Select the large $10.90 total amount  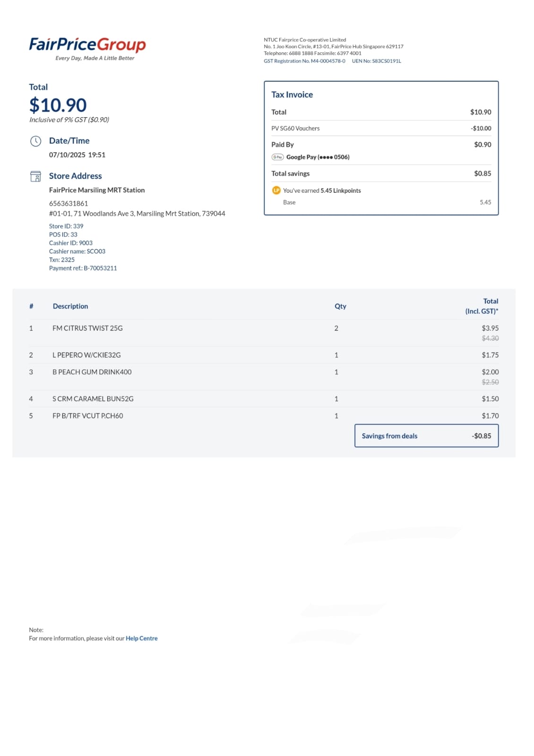(58, 105)
